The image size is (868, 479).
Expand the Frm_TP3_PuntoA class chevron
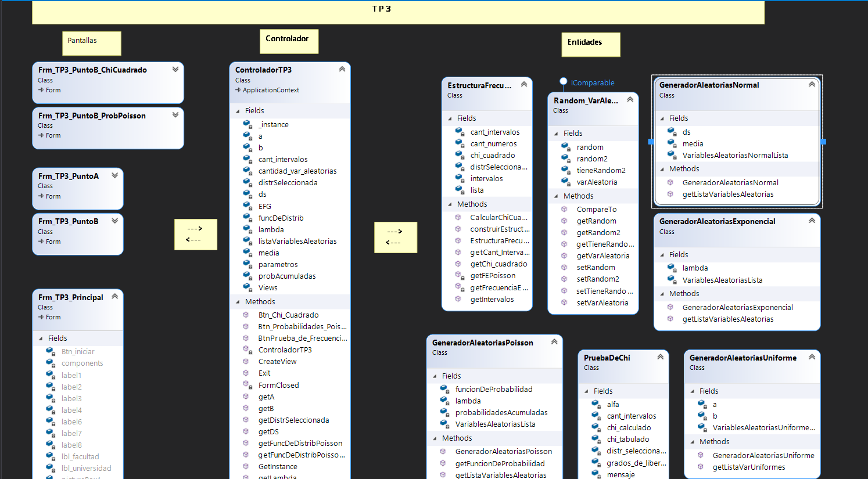(114, 175)
